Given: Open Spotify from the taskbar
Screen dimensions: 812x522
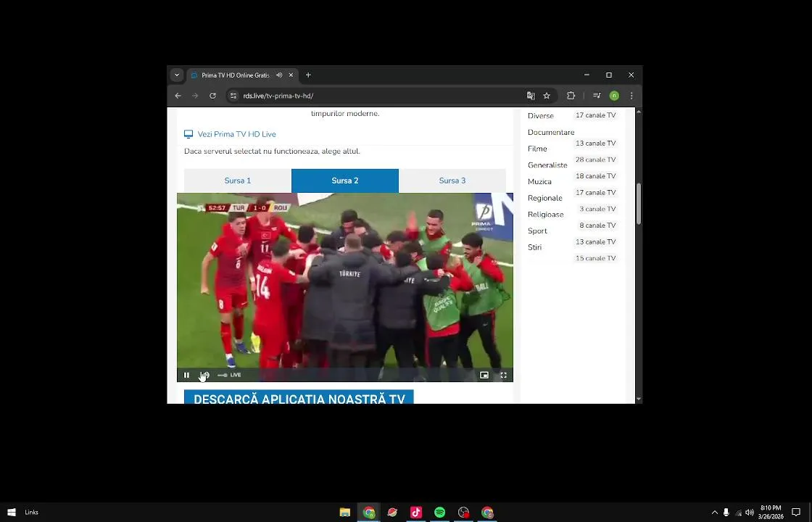Looking at the screenshot, I should (x=439, y=512).
